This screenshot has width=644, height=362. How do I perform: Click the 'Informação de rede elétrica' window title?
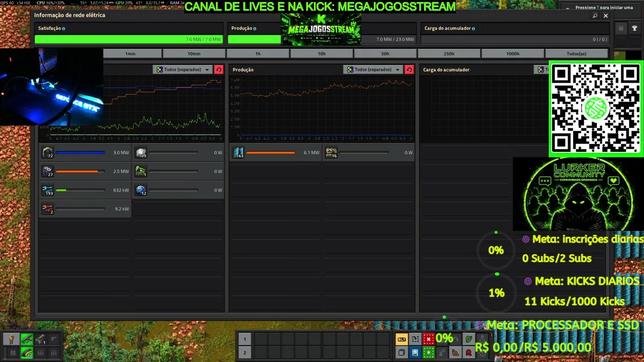click(x=69, y=15)
